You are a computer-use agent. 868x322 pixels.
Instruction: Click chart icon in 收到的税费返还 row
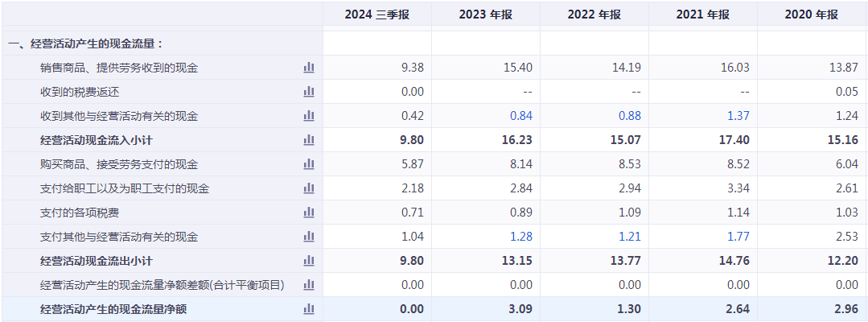tap(308, 92)
